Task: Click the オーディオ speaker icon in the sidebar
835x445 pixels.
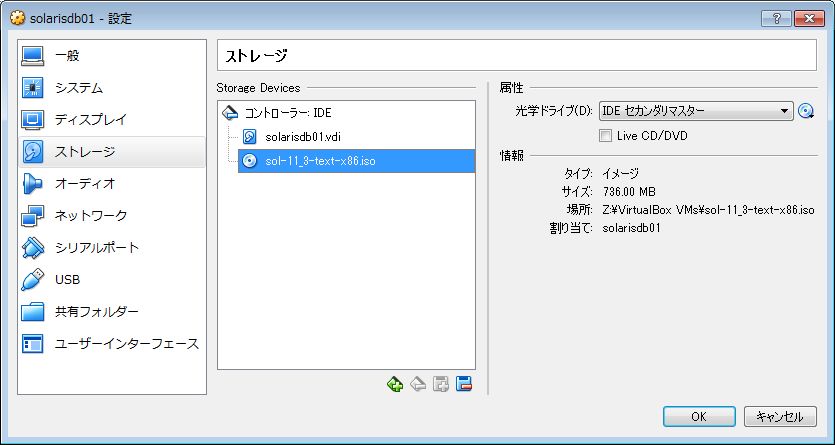Action: click(33, 184)
